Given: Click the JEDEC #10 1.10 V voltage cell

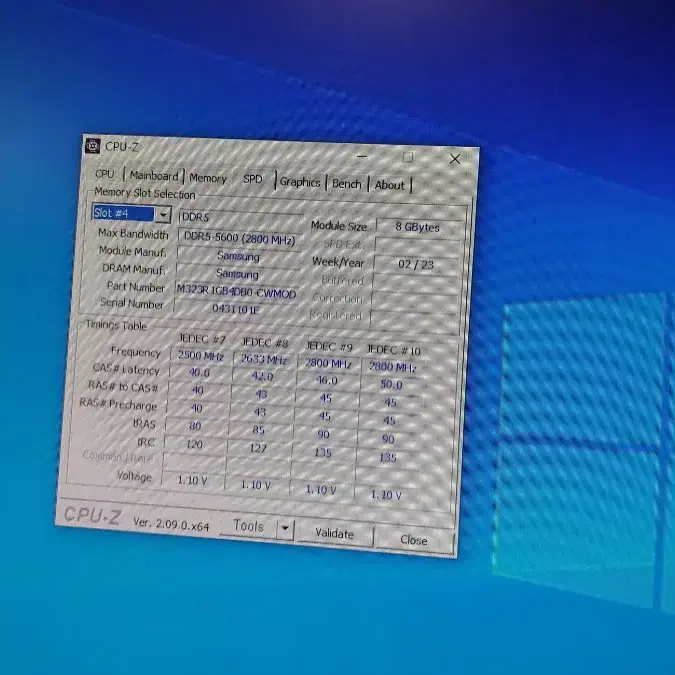Looking at the screenshot, I should [x=386, y=495].
